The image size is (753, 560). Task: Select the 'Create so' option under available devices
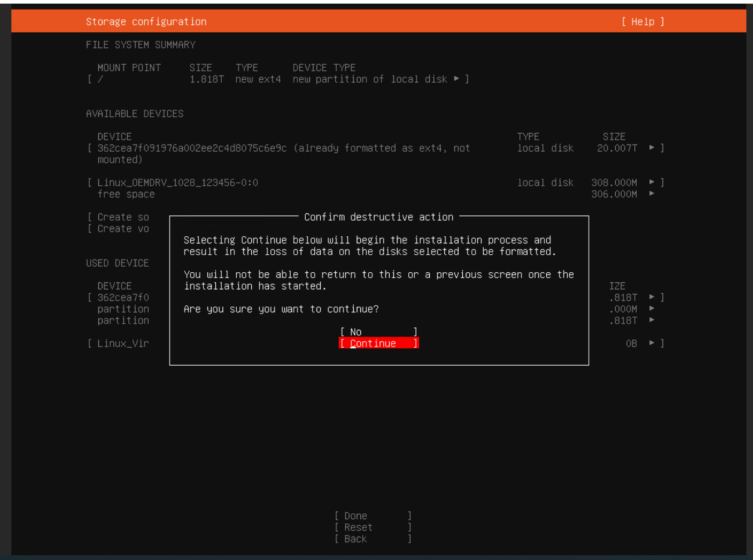[x=123, y=217]
